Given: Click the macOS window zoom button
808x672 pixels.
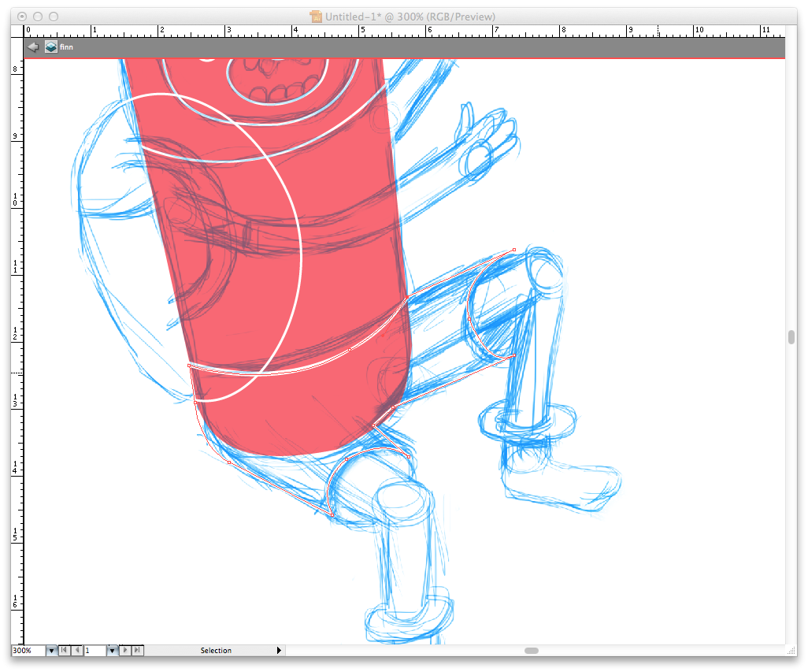Looking at the screenshot, I should [x=54, y=17].
